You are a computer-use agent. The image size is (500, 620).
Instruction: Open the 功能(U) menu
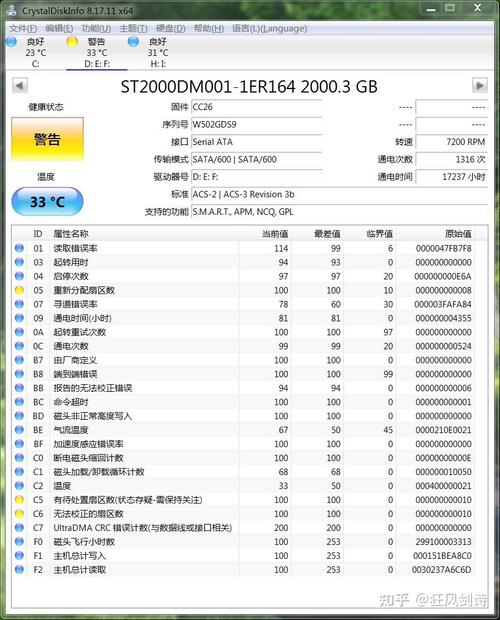pyautogui.click(x=96, y=28)
